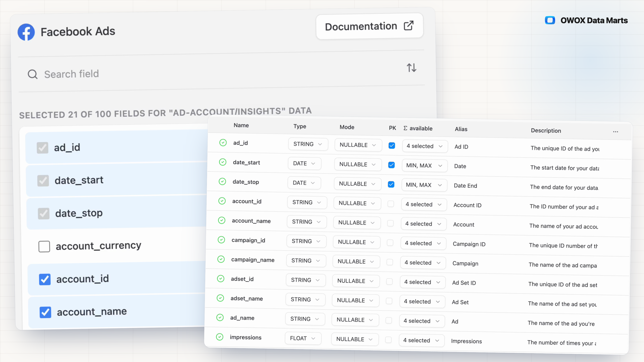Click the Ad Set ID alias cell

coord(464,283)
